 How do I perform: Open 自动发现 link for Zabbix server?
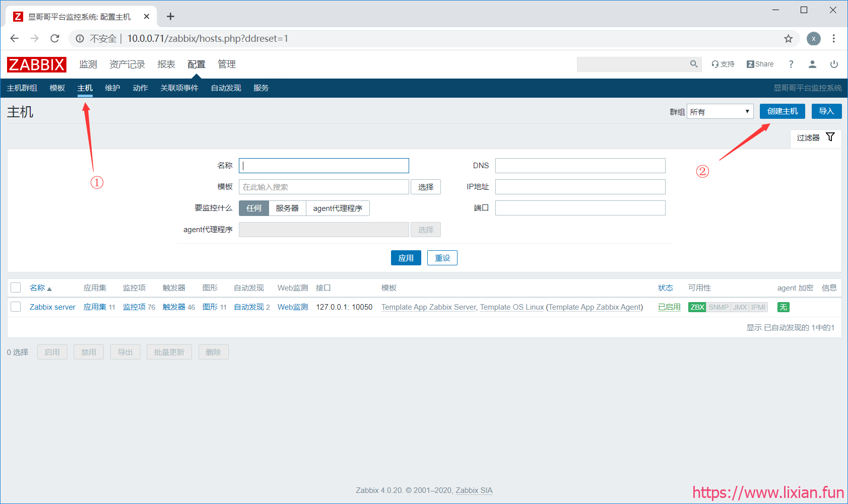pos(249,307)
